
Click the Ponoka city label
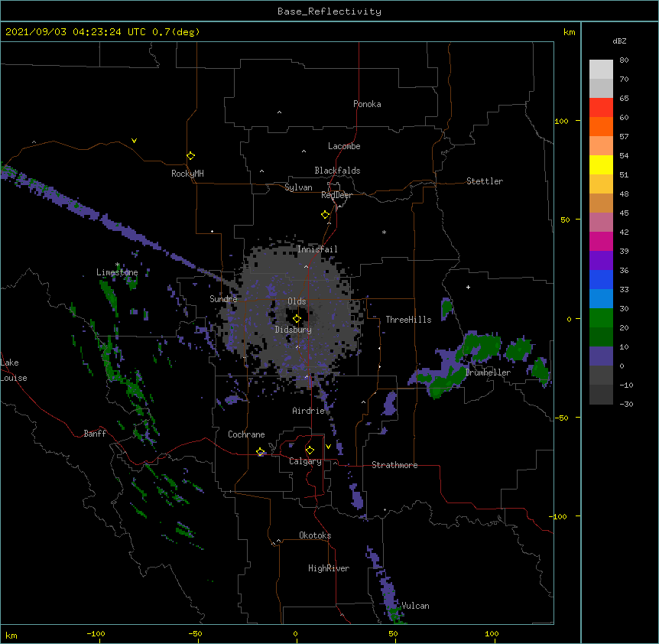(x=367, y=104)
